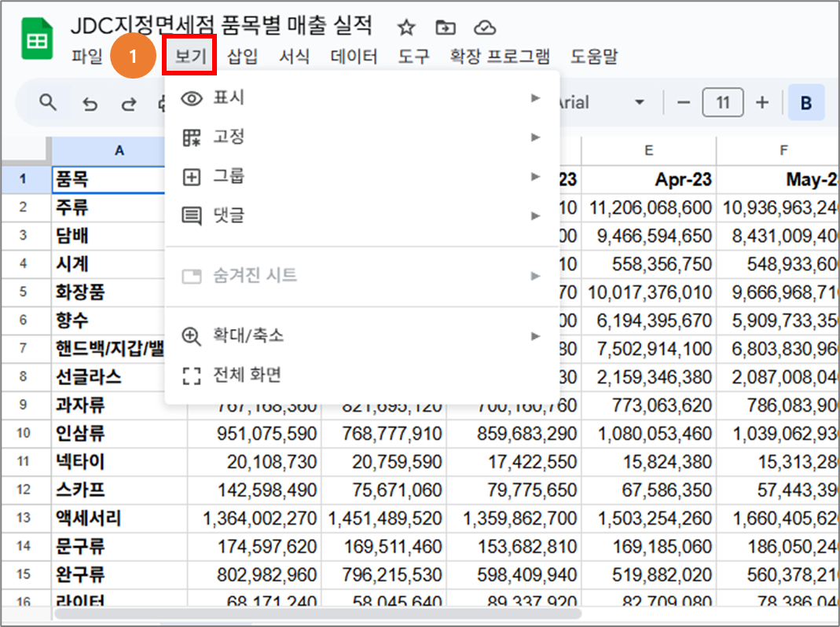Expand the 댓글 submenu arrow
840x627 pixels.
pyautogui.click(x=535, y=215)
